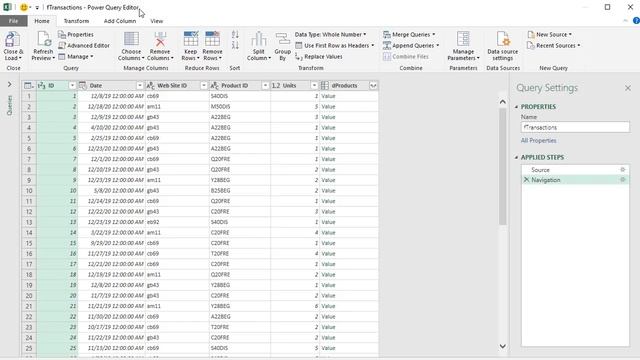Click the scroll up arrow of the grid

[x=503, y=102]
